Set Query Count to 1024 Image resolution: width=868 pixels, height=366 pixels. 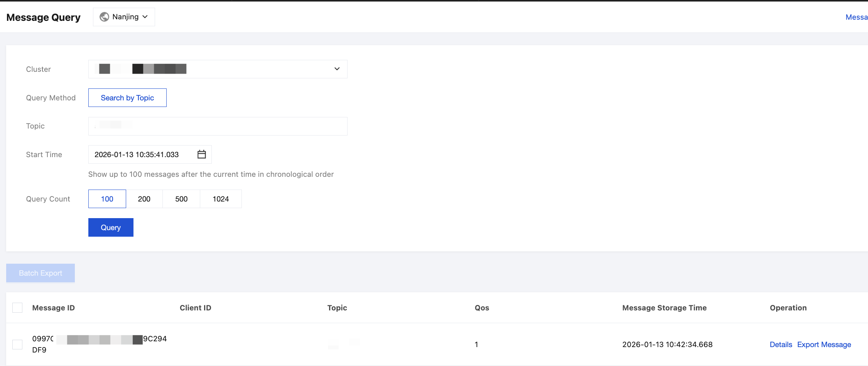click(221, 199)
